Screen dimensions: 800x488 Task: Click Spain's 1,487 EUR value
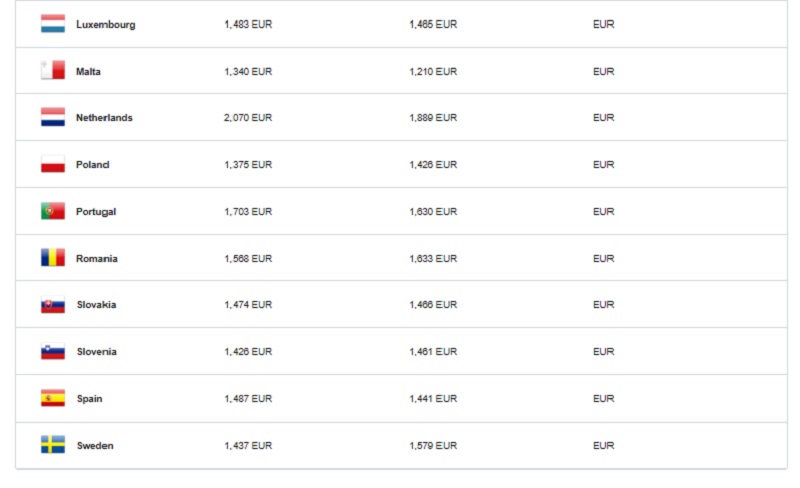pos(248,399)
